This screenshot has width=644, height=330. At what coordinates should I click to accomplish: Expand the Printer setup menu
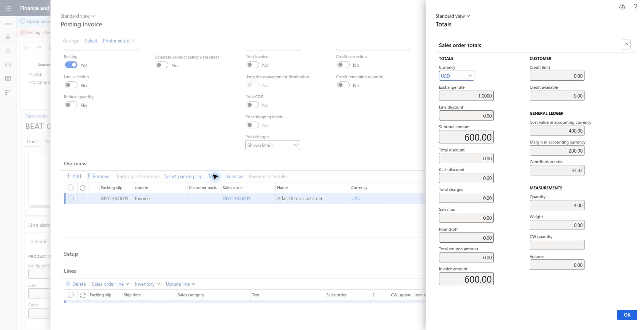tap(119, 41)
